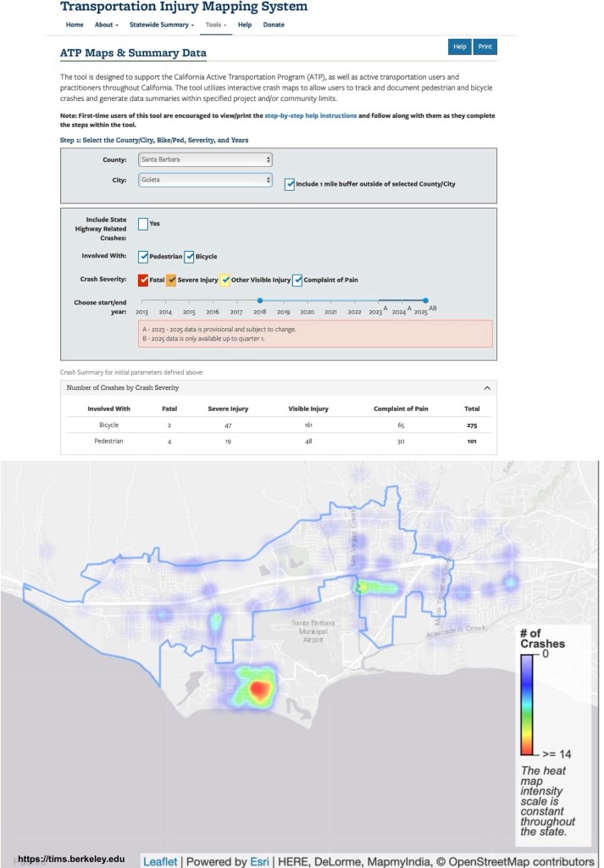Screen dimensions: 604x868
Task: Enable State Highway Related Crashes Yes checkbox
Action: (x=143, y=224)
